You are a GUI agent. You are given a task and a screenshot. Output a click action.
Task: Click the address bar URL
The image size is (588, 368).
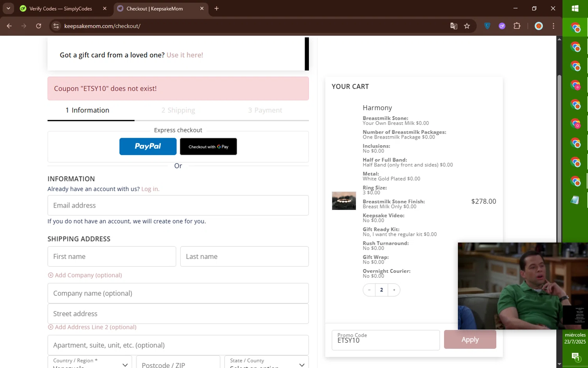coord(102,26)
